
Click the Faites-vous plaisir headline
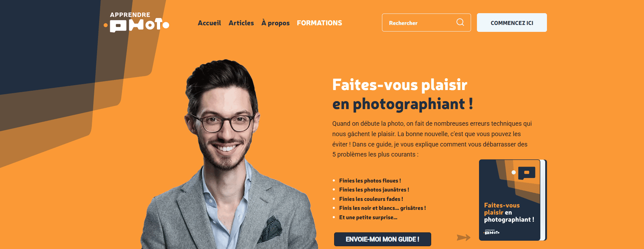pyautogui.click(x=402, y=94)
